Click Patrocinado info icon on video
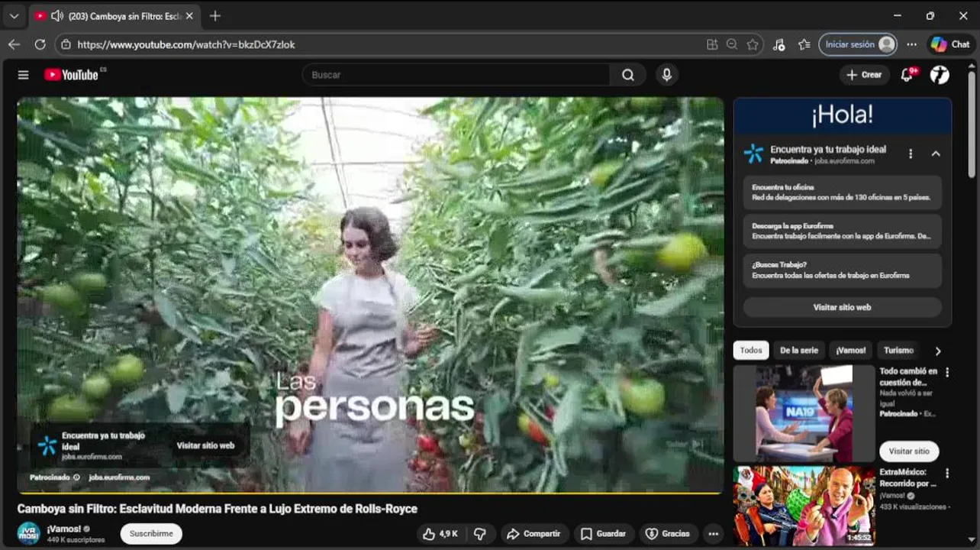This screenshot has height=550, width=980. (x=76, y=477)
